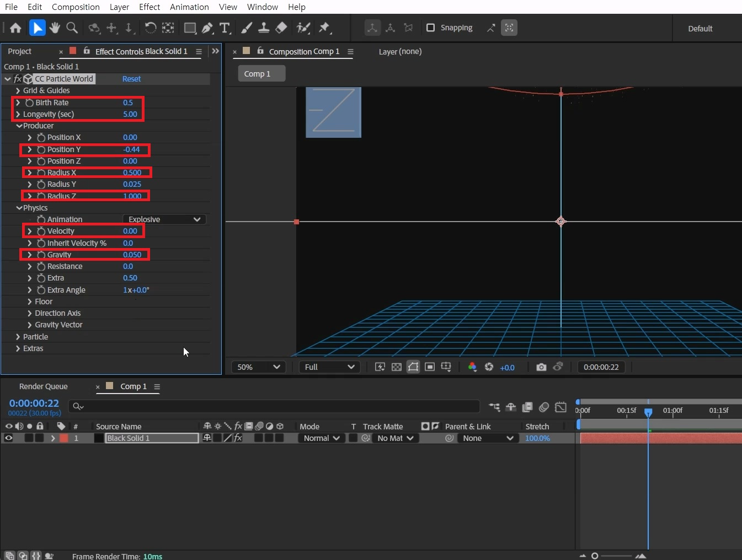
Task: Open the Effect menu
Action: click(150, 7)
